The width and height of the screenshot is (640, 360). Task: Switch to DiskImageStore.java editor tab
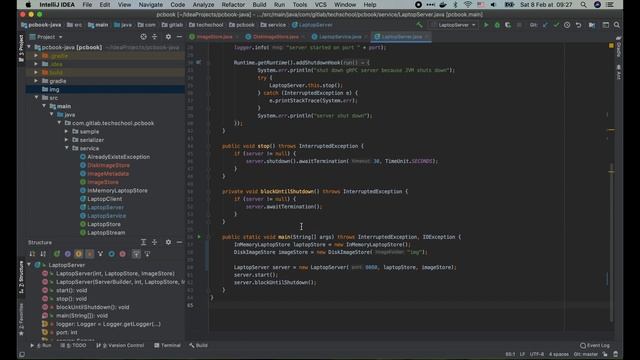pyautogui.click(x=276, y=37)
